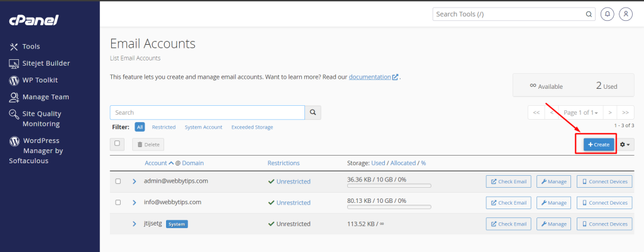The width and height of the screenshot is (644, 252).
Task: Click the search magnifier button beside Search field
Action: point(313,112)
